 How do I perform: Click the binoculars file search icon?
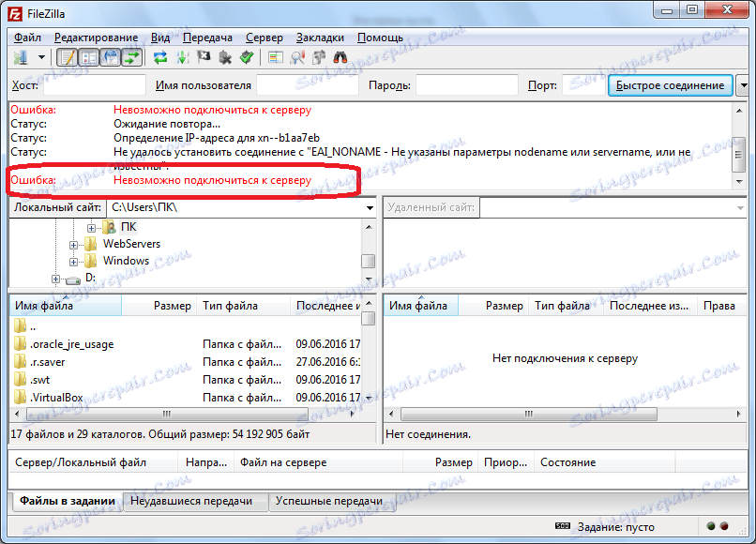coord(340,58)
